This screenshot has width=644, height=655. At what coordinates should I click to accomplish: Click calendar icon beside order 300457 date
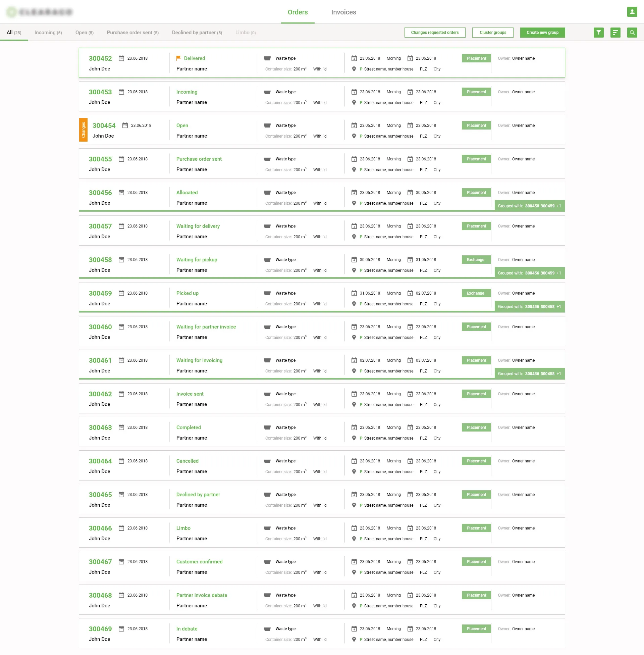point(121,226)
